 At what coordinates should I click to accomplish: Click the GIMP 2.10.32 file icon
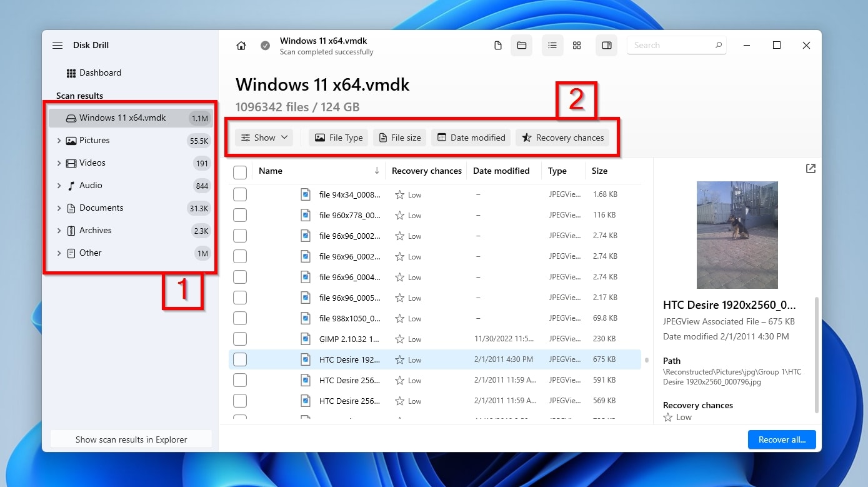306,339
